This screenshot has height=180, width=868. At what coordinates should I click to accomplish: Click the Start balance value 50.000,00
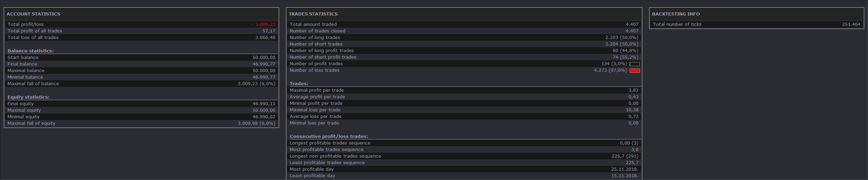264,58
